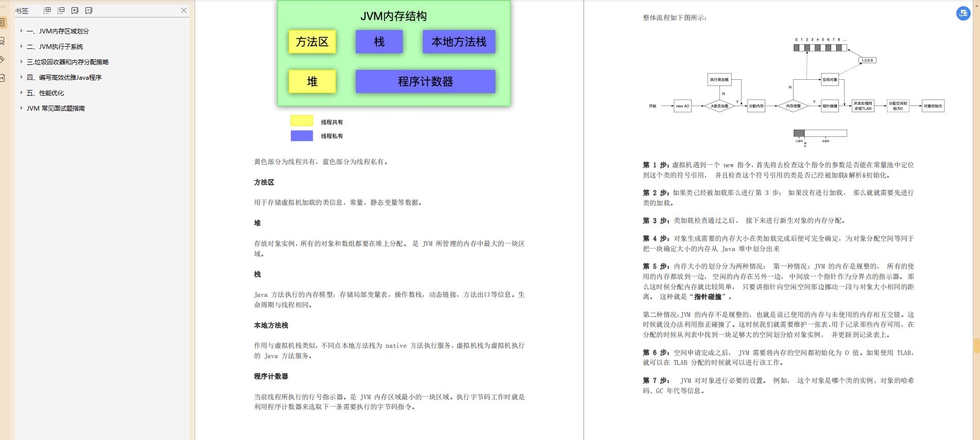This screenshot has height=440, width=980.
Task: Jump to bookmark 三.垃圾回收器和内存分配策略
Action: [67, 62]
